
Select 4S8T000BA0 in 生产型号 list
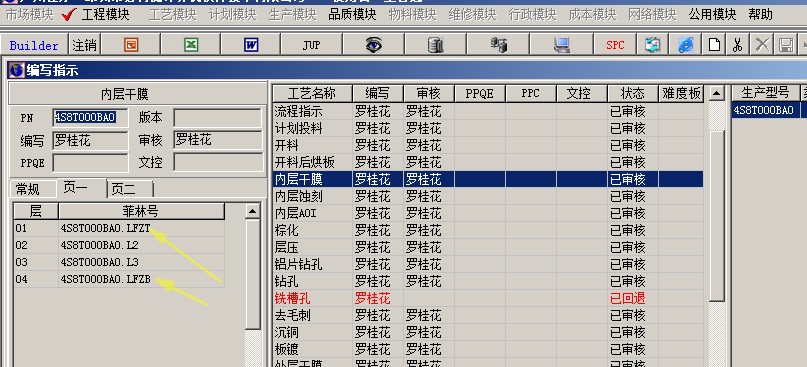[x=765, y=110]
